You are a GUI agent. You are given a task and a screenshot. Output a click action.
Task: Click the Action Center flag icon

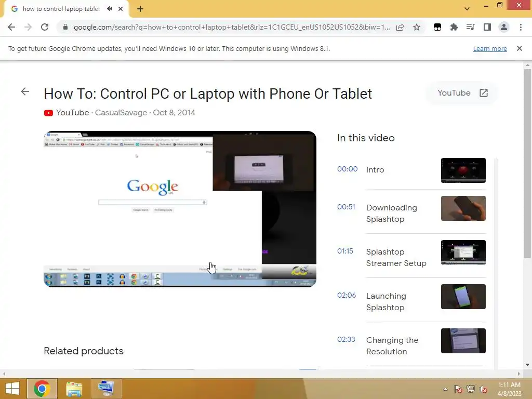[x=458, y=389]
